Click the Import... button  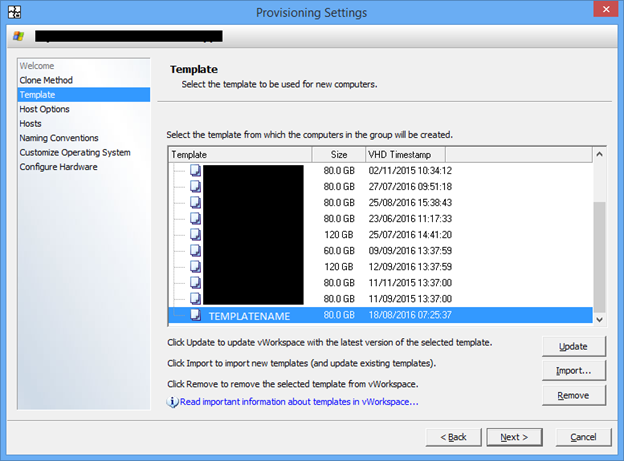573,371
